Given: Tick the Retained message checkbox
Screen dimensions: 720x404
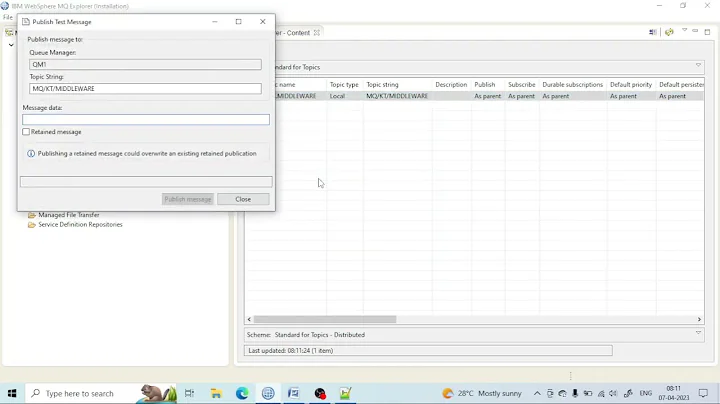Looking at the screenshot, I should pyautogui.click(x=26, y=132).
